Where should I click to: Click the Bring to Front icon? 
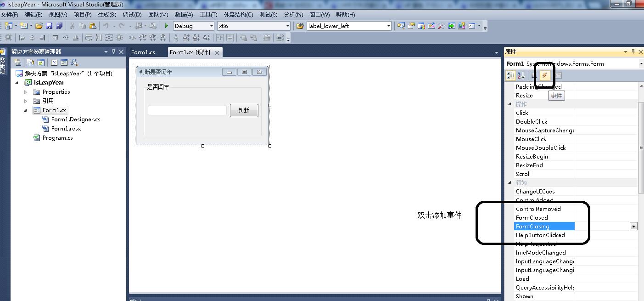[244, 38]
